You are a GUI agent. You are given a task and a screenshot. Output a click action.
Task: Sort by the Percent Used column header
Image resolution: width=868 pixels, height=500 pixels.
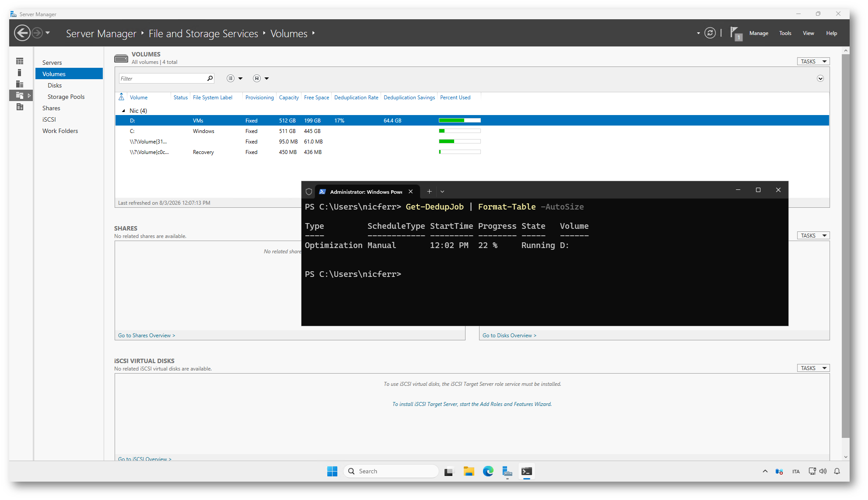(x=455, y=98)
